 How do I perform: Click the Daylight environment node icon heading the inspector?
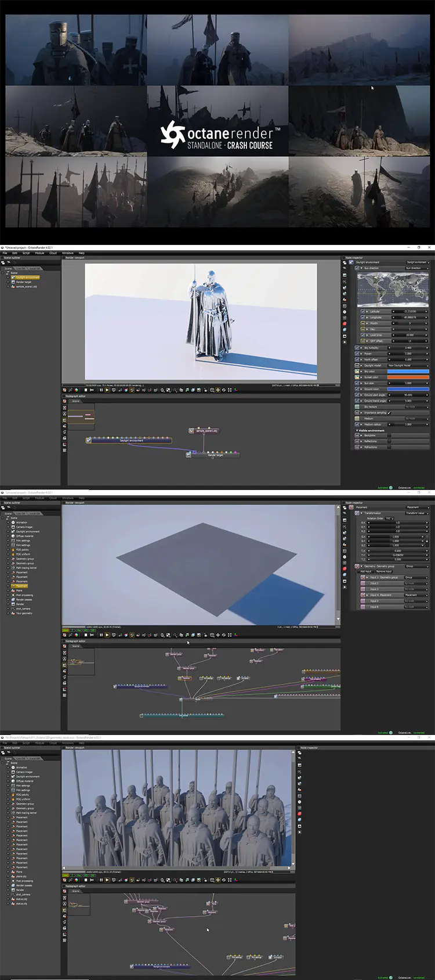point(351,262)
